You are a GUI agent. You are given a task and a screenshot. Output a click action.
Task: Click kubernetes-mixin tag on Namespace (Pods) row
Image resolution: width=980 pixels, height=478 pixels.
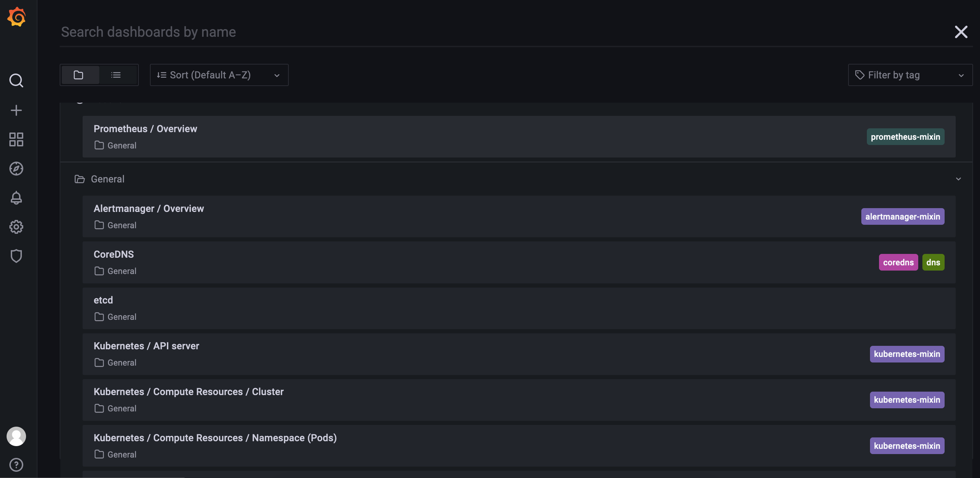coord(907,446)
